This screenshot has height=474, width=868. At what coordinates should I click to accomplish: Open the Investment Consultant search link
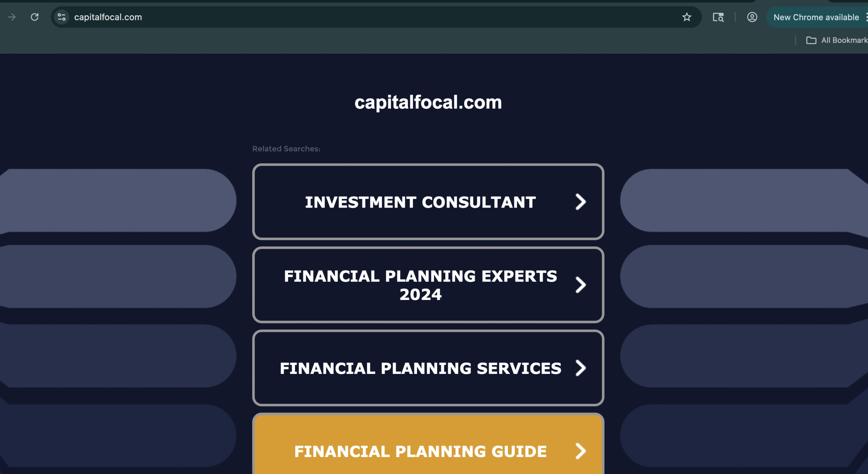(420, 202)
